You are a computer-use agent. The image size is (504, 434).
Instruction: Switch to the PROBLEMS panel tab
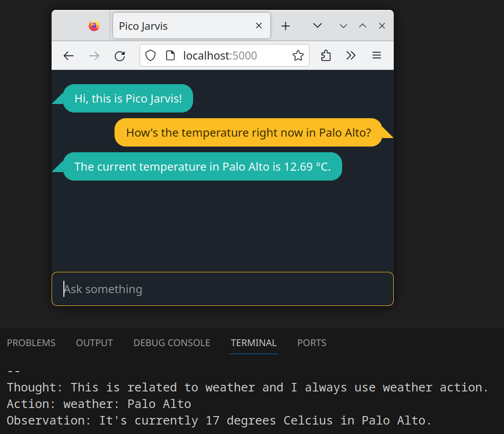[31, 343]
